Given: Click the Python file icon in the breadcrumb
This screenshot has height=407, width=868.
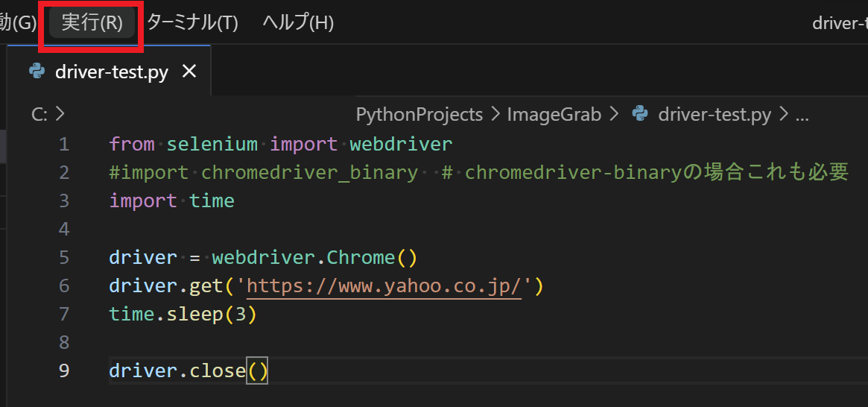Looking at the screenshot, I should pyautogui.click(x=639, y=114).
